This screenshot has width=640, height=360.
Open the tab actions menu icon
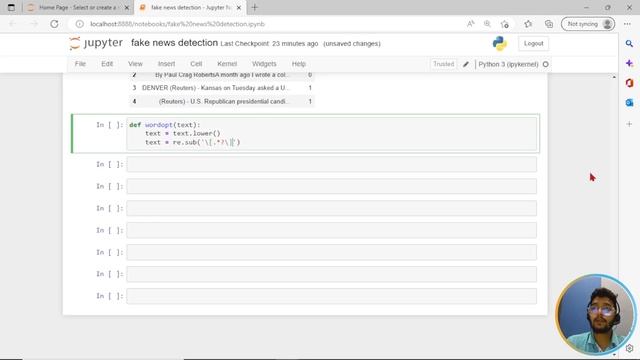click(11, 7)
